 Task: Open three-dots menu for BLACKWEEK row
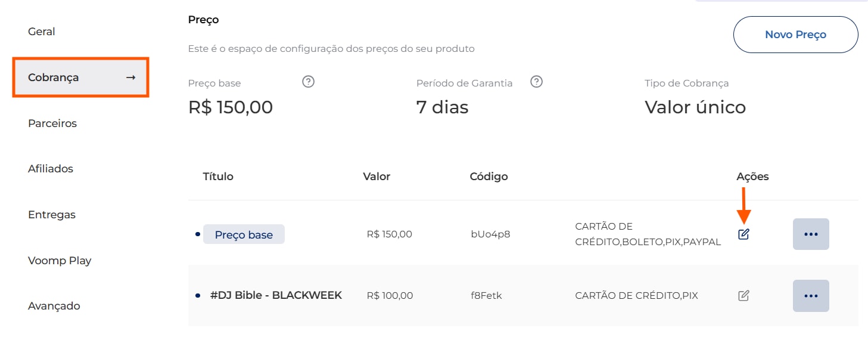coord(811,295)
